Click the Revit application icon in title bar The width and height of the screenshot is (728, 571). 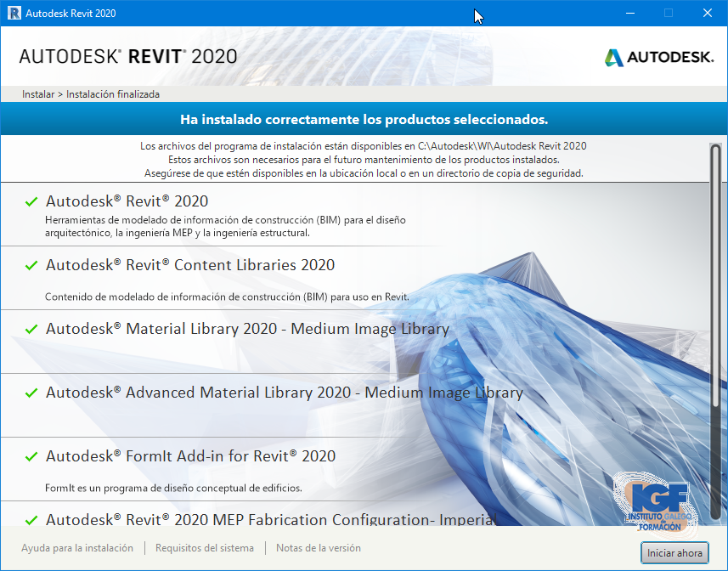[x=13, y=13]
